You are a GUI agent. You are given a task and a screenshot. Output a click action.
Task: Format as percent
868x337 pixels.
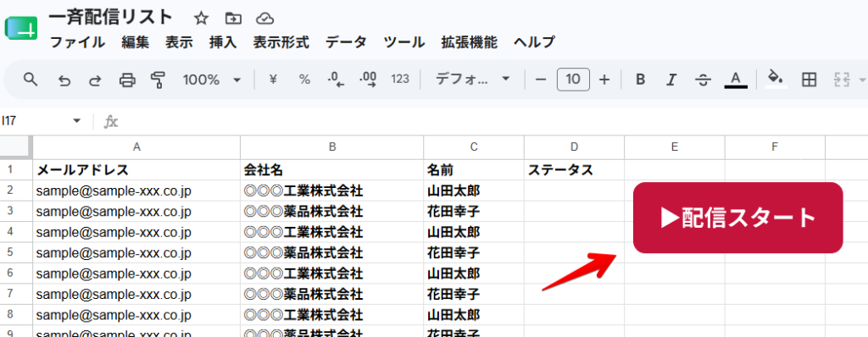(304, 80)
